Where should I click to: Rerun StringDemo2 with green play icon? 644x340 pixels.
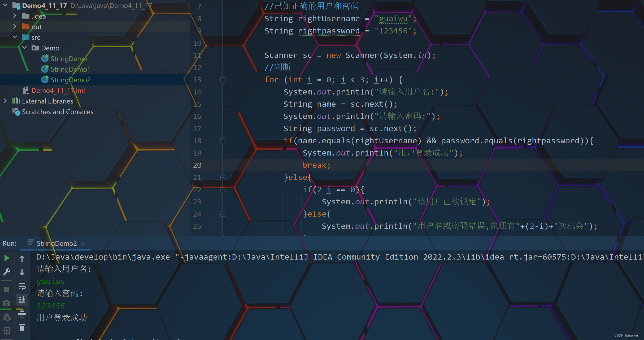(x=7, y=258)
